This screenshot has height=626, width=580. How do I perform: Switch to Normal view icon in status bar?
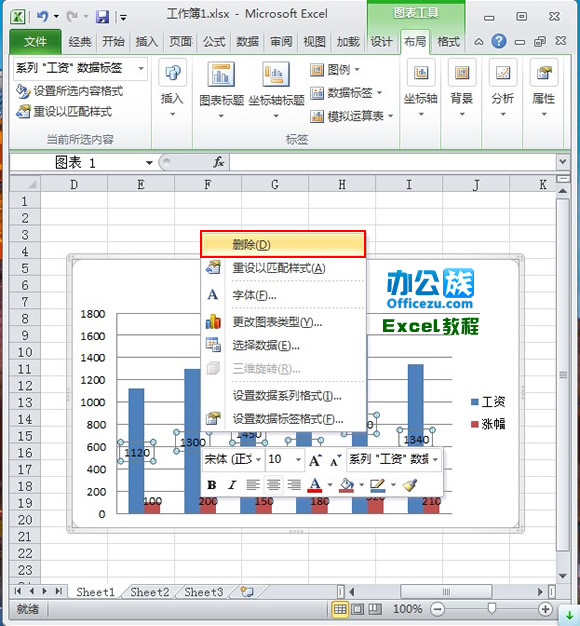[x=340, y=609]
